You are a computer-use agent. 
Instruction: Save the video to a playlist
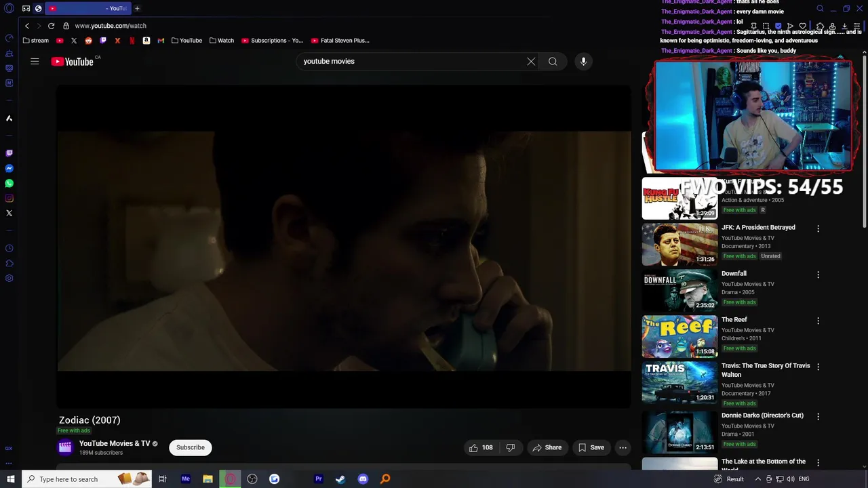coord(591,447)
